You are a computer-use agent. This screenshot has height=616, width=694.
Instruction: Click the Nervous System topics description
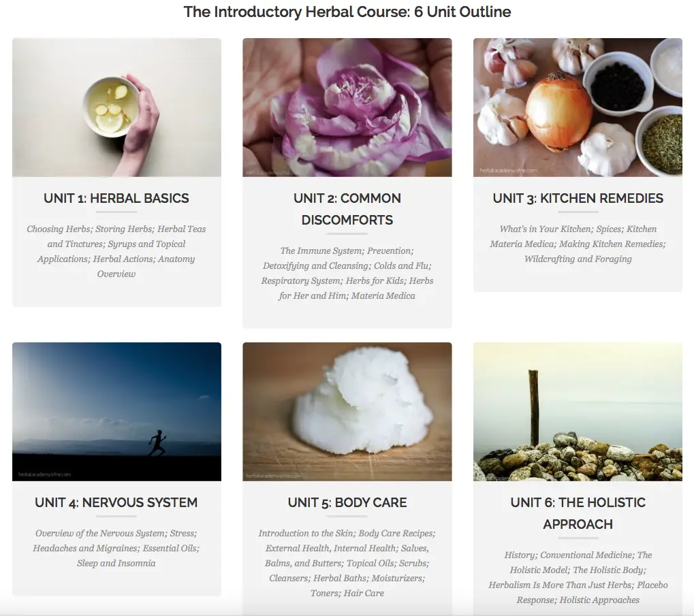(x=116, y=548)
